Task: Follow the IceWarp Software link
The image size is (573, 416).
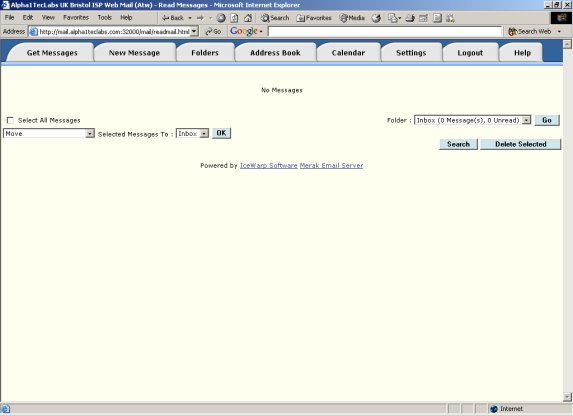Action: [x=269, y=166]
